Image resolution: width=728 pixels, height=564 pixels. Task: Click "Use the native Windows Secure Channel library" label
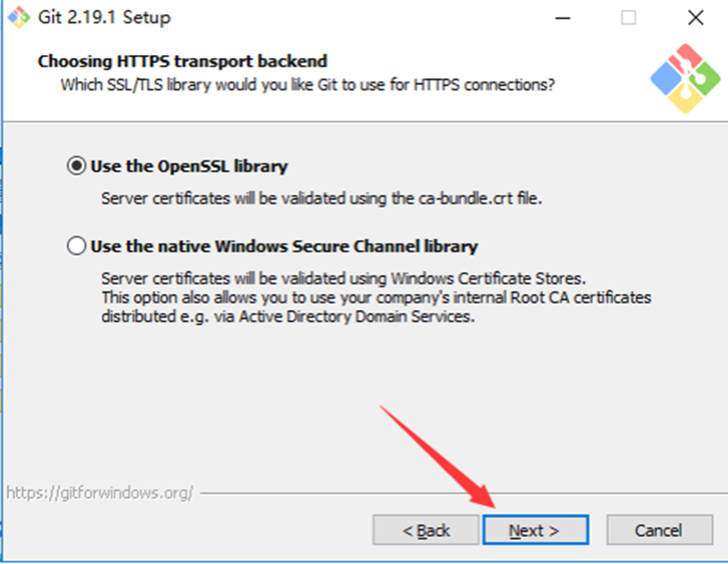point(284,247)
